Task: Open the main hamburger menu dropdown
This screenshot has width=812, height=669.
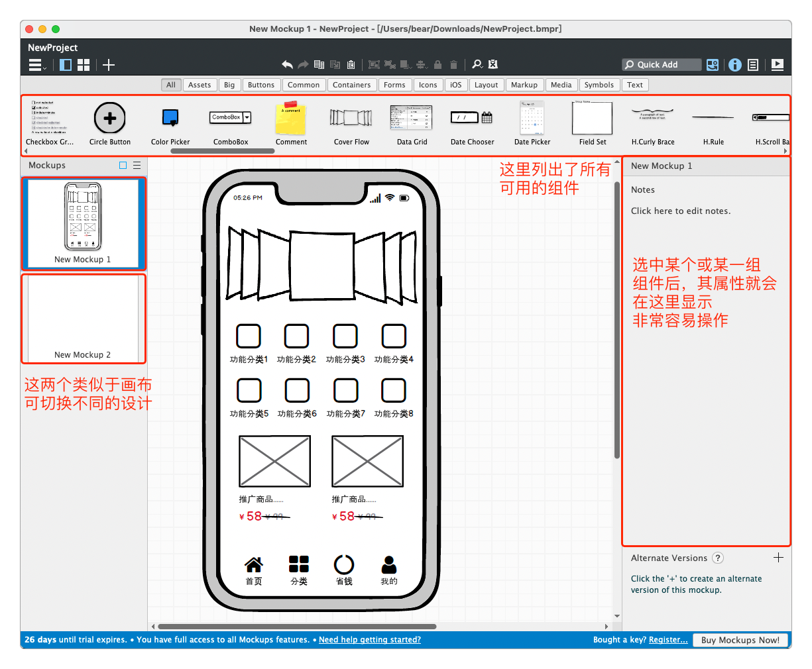Action: [37, 64]
